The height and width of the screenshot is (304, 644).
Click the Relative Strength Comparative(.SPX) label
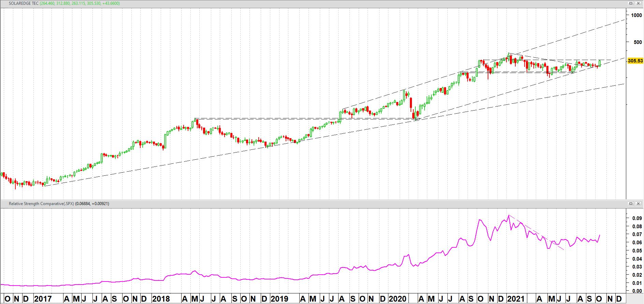tap(41, 204)
